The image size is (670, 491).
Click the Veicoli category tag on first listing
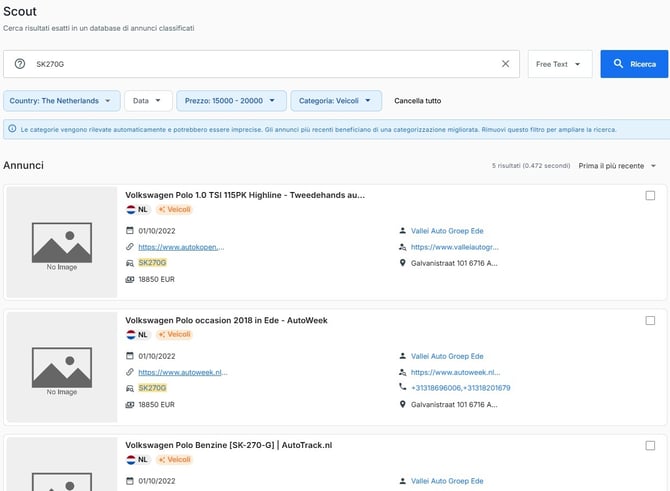click(x=174, y=209)
